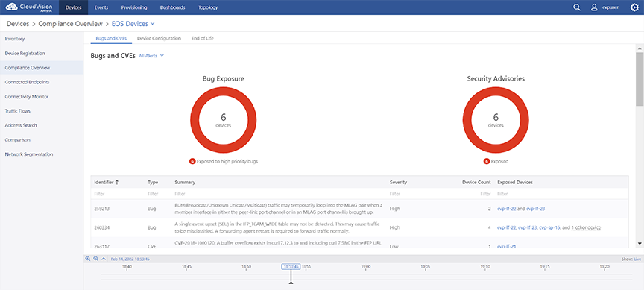
Task: Click the Live link next to Show
Action: coord(637,259)
